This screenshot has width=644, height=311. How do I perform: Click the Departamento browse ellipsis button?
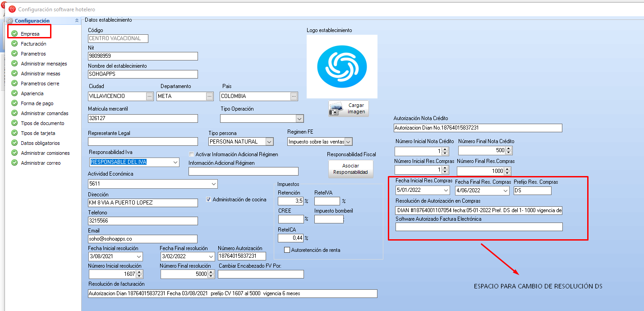click(209, 96)
